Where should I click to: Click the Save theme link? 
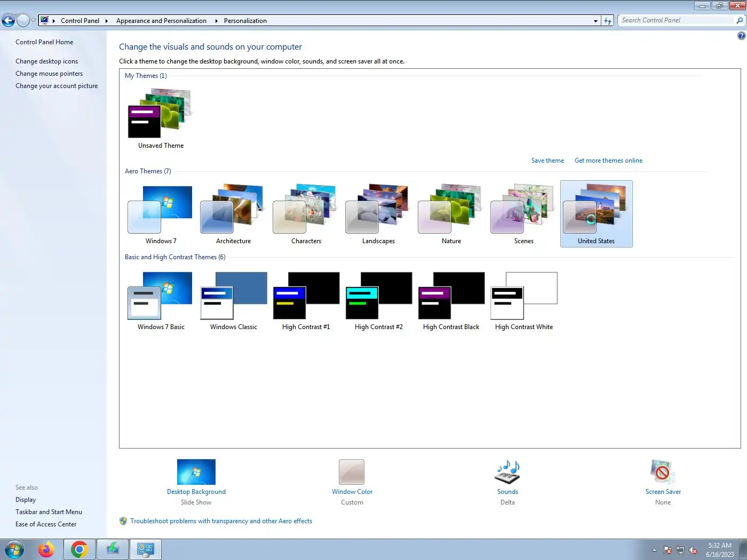coord(547,161)
